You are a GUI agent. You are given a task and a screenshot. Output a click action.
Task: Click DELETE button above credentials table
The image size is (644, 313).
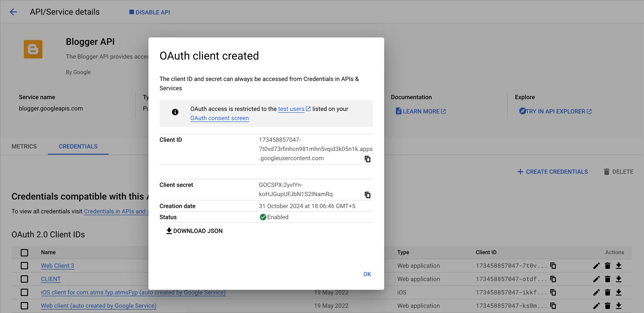coord(618,172)
